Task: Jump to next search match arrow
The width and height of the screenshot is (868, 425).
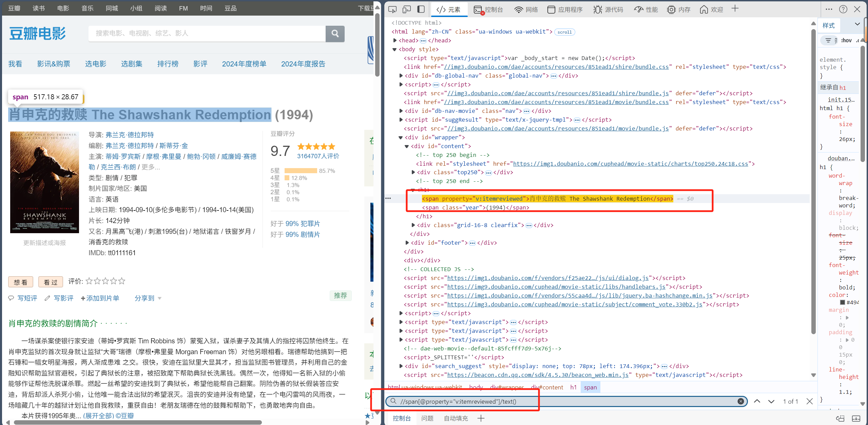Action: click(x=771, y=401)
